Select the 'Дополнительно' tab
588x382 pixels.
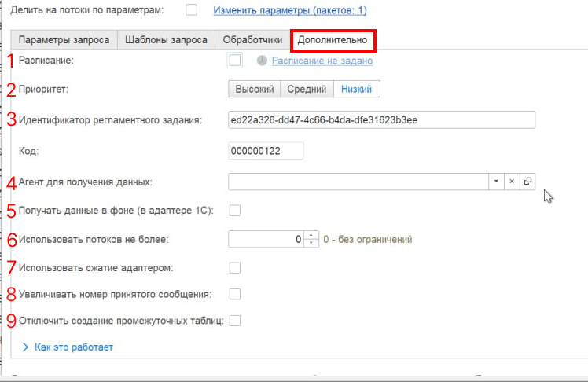pyautogui.click(x=333, y=39)
